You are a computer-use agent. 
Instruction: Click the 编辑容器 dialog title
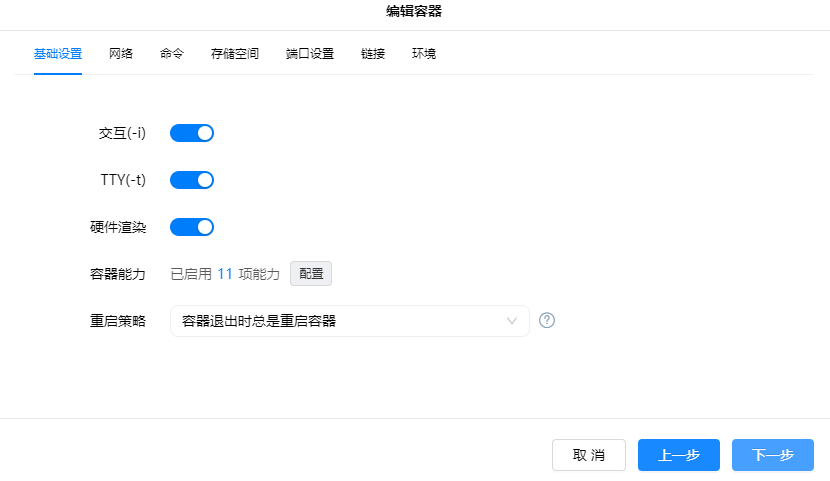[x=414, y=12]
